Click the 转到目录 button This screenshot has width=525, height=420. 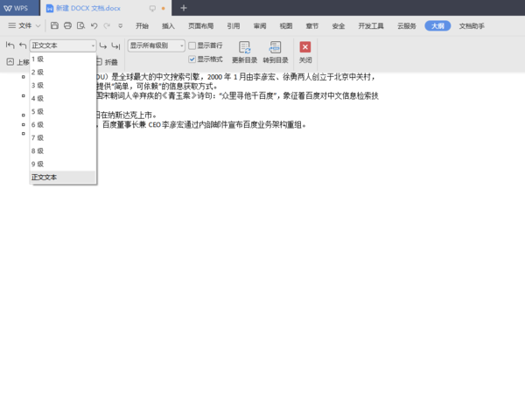(276, 52)
